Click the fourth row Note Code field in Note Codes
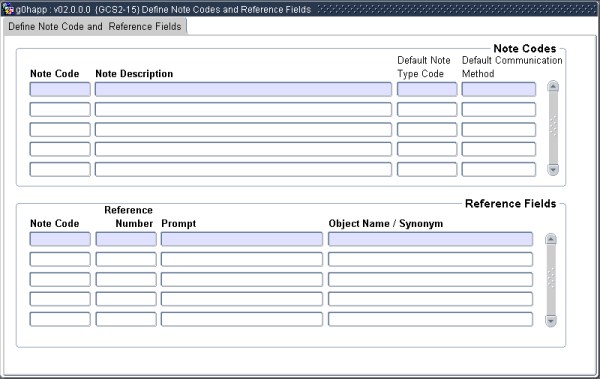This screenshot has height=379, width=600. tap(60, 149)
